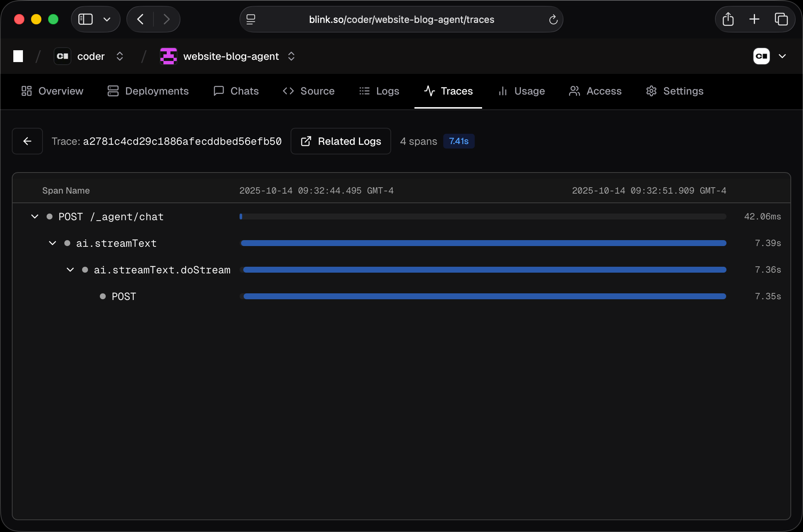Image resolution: width=803 pixels, height=532 pixels.
Task: Open Chats via the speech bubble icon
Action: point(218,91)
